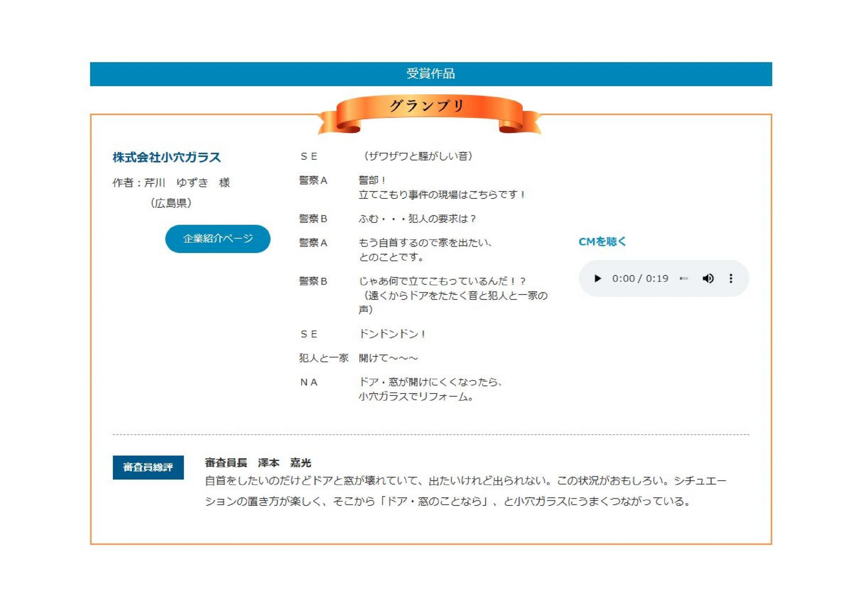Click line 小穴ガラスでリフォーム。
Viewport: 868px width, 614px height.
tap(416, 397)
